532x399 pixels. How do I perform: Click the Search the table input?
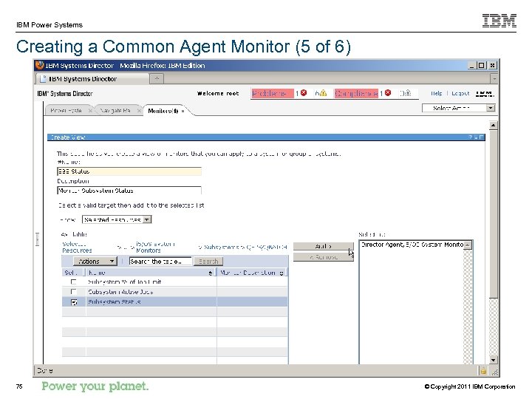(x=160, y=262)
